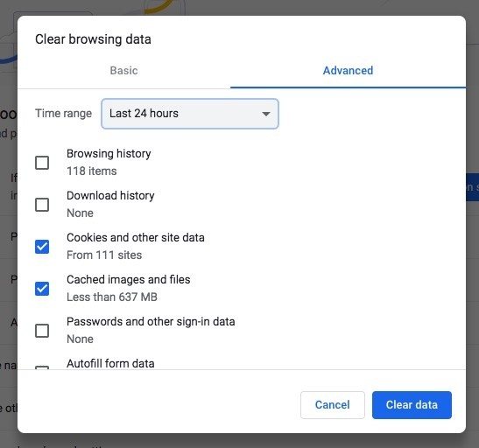Image resolution: width=479 pixels, height=448 pixels.
Task: Select the Advanced tab
Action: [348, 71]
